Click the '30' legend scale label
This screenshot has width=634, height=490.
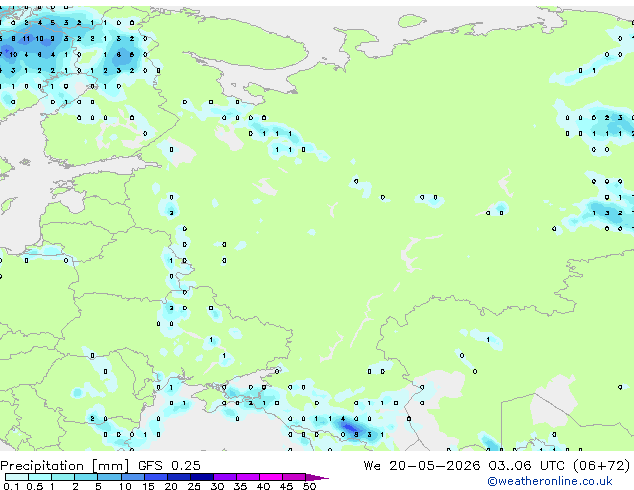click(217, 486)
